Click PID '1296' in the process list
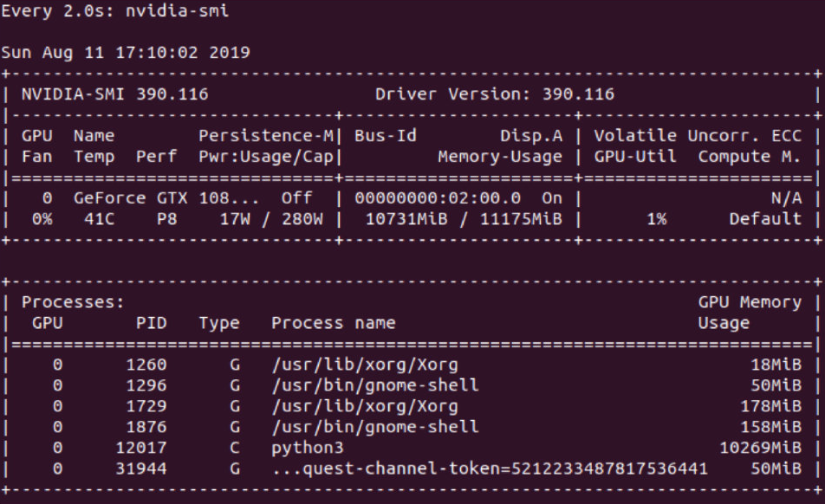 [146, 385]
